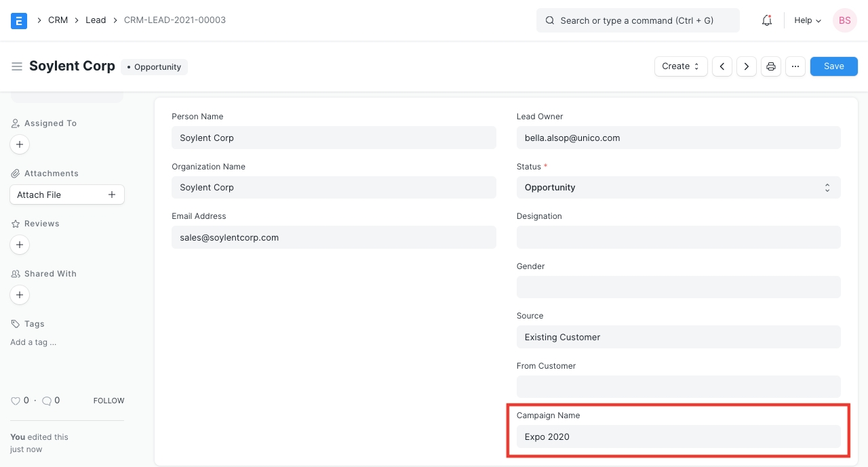
Task: Follow this lead document
Action: [x=108, y=401]
